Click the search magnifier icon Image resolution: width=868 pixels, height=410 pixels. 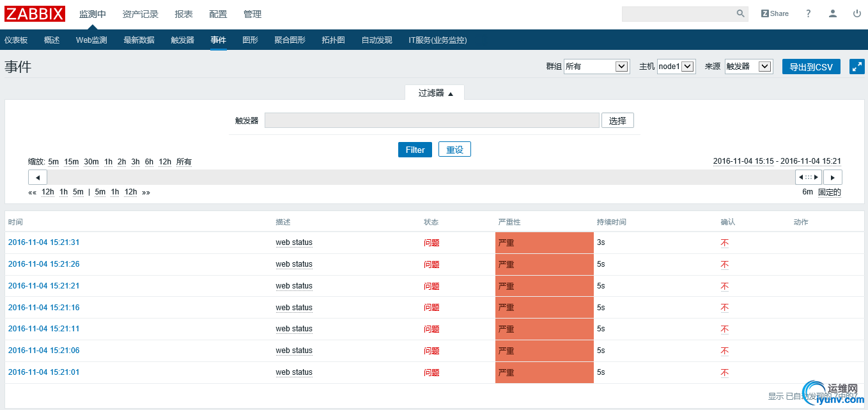741,13
